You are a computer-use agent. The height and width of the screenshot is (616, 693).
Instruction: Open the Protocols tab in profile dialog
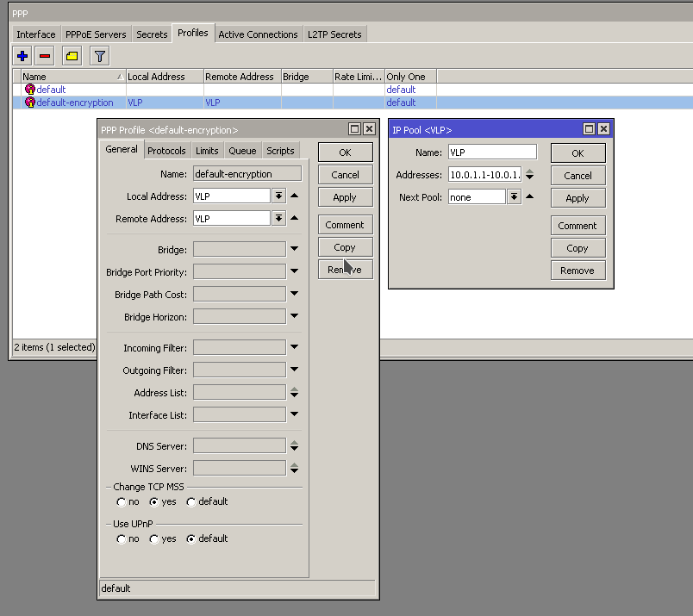(x=166, y=151)
